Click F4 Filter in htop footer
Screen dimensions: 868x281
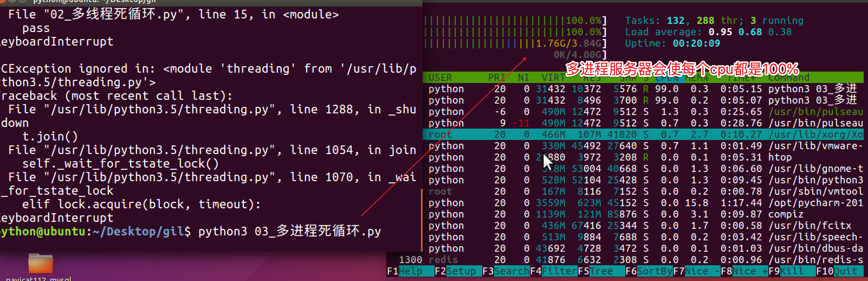point(554,271)
